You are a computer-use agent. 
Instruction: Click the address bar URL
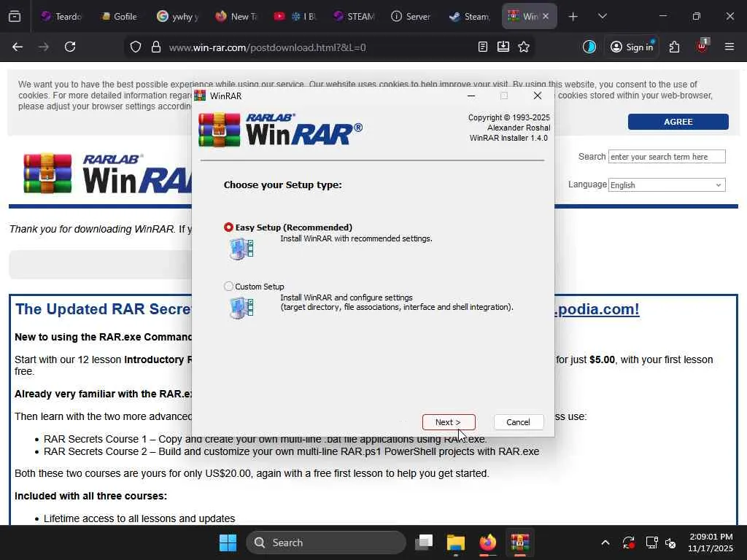pos(267,47)
